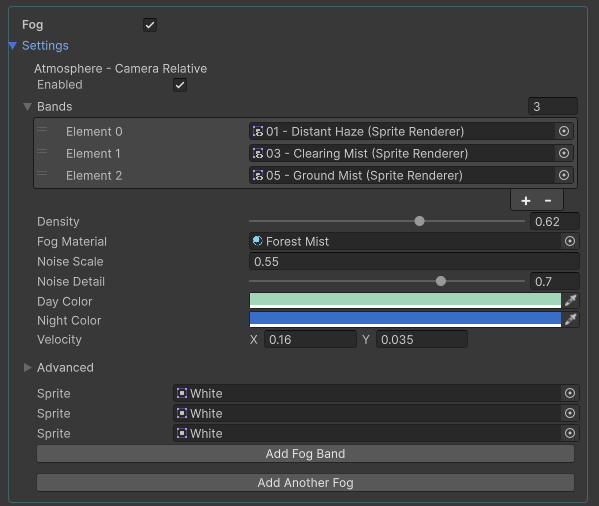599x506 pixels.
Task: Grab the drag handle of Element 1
Action: (42, 152)
